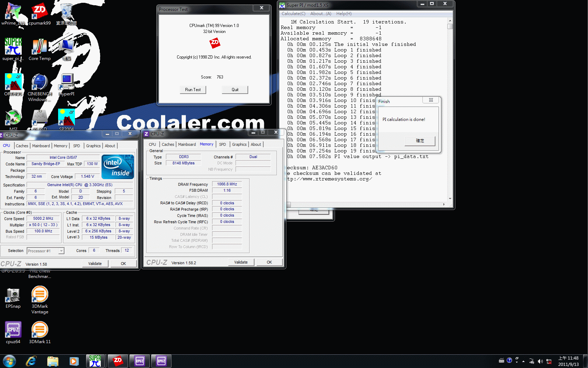Click the FSB:DRAM 1:16 value
Viewport: 588px width, 368px height.
[227, 191]
